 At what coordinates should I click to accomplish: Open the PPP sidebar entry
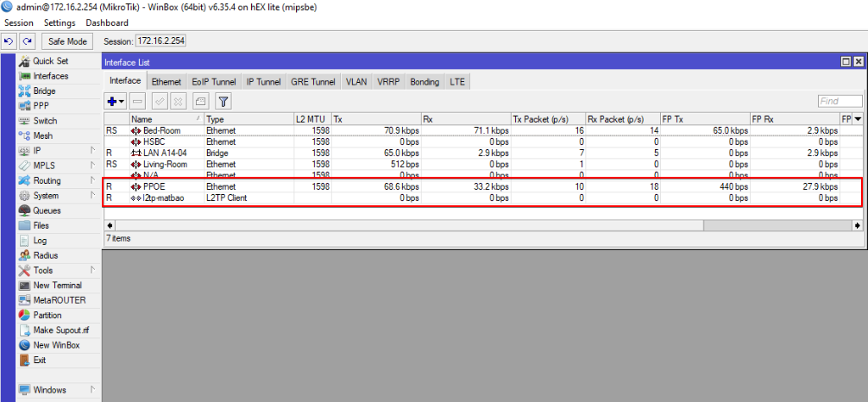click(x=41, y=106)
